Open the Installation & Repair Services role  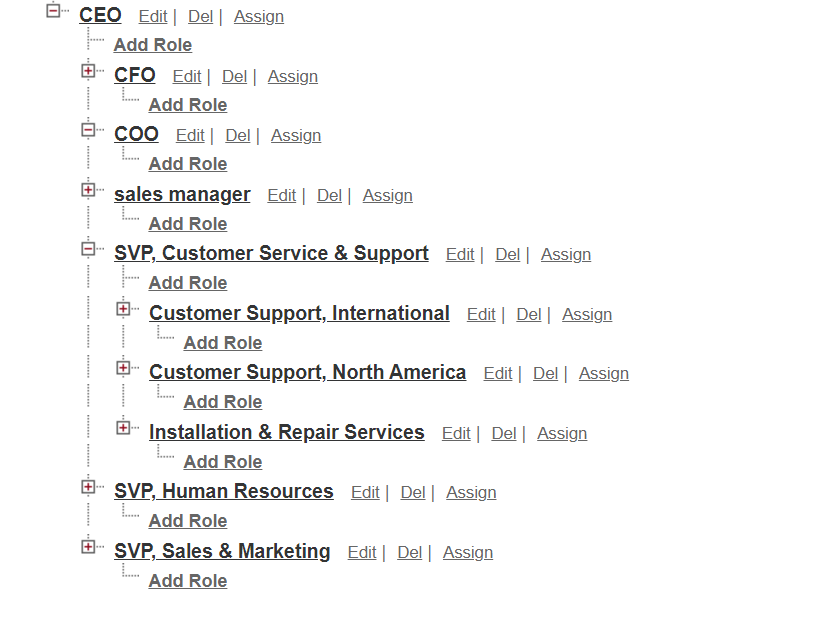286,433
